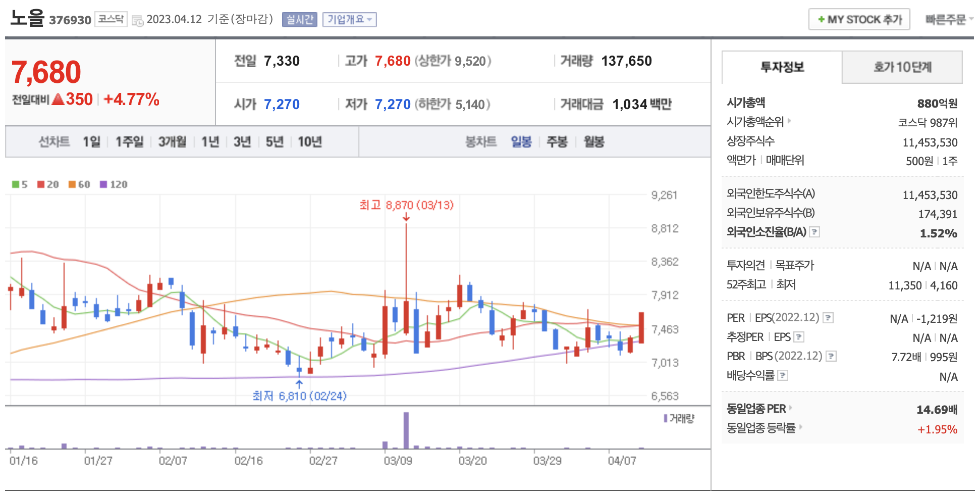This screenshot has width=980, height=491.
Task: Click help icon next to EPS(2022.12)
Action: (x=828, y=318)
